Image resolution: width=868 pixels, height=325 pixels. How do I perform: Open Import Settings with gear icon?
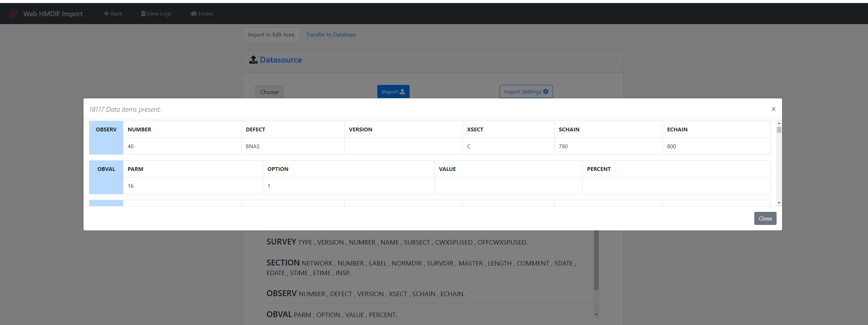526,91
